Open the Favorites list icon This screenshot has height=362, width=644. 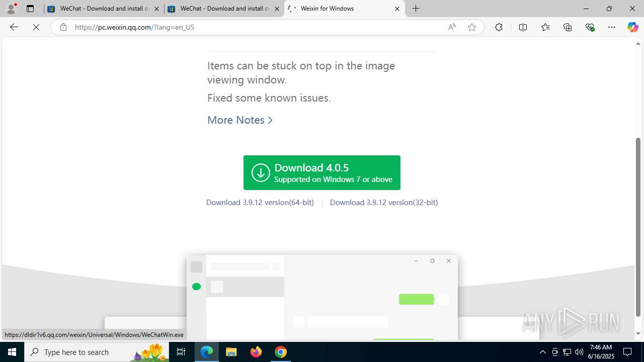tap(545, 27)
